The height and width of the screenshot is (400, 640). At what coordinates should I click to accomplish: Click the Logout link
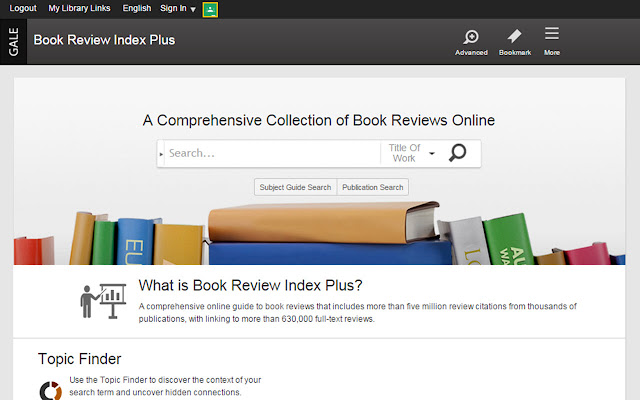(x=23, y=8)
